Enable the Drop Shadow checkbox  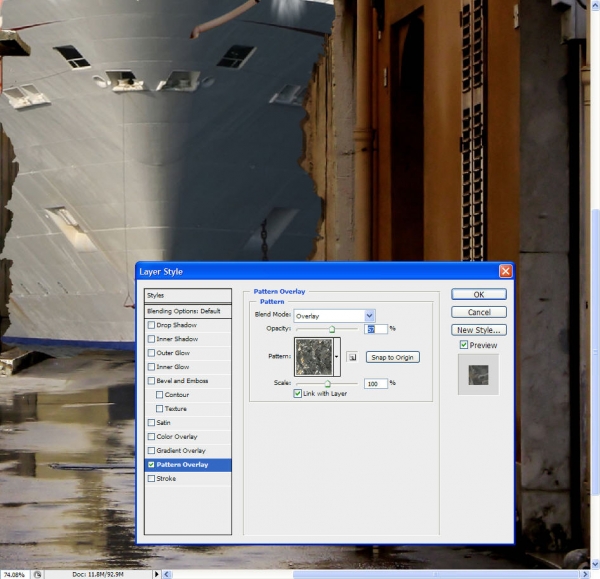pos(151,325)
